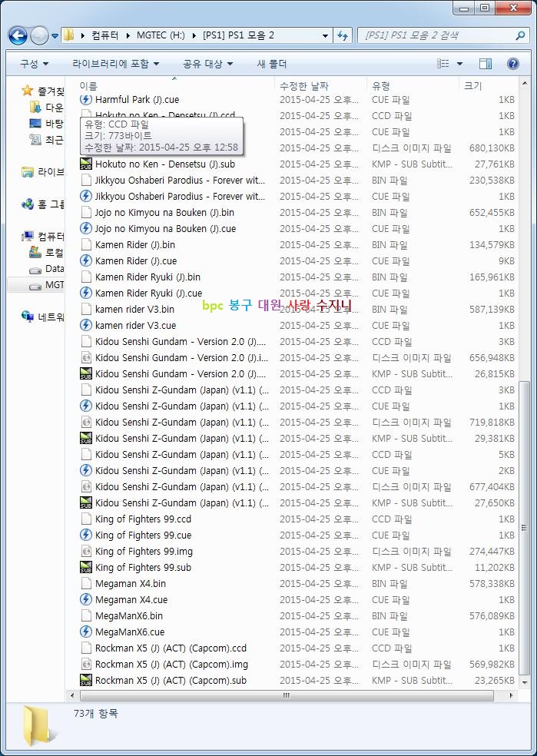
Task: Toggle the preview pane icon
Action: (486, 64)
